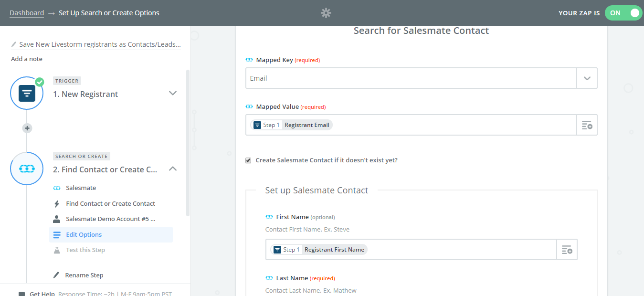Image resolution: width=644 pixels, height=296 pixels.
Task: Click the Registrant First Name field pill
Action: point(319,250)
